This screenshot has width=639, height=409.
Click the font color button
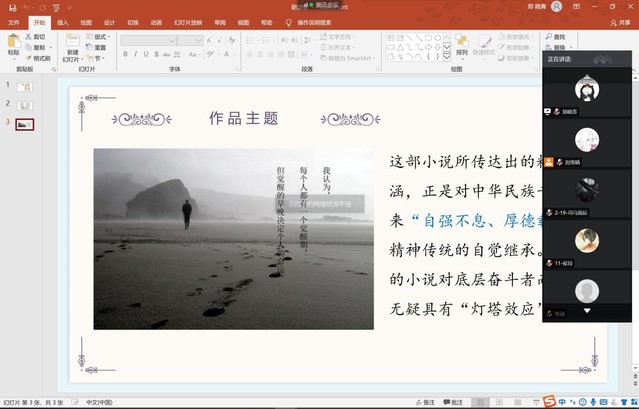pos(228,54)
